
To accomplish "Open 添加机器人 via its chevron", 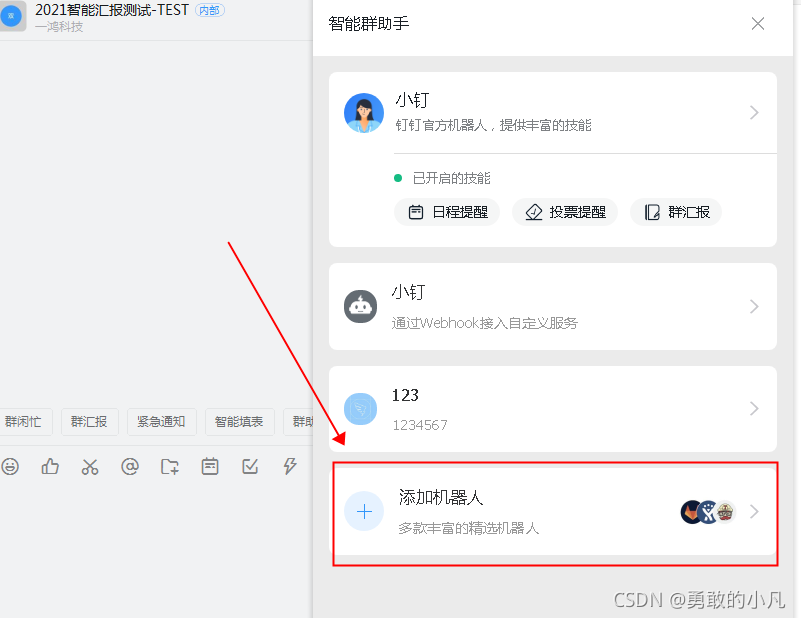I will pyautogui.click(x=754, y=511).
